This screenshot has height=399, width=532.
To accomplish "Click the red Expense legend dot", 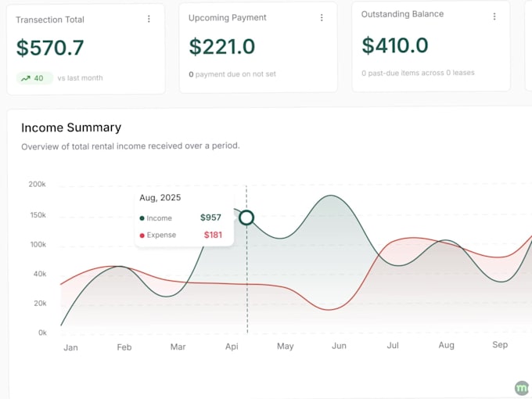I will [142, 235].
